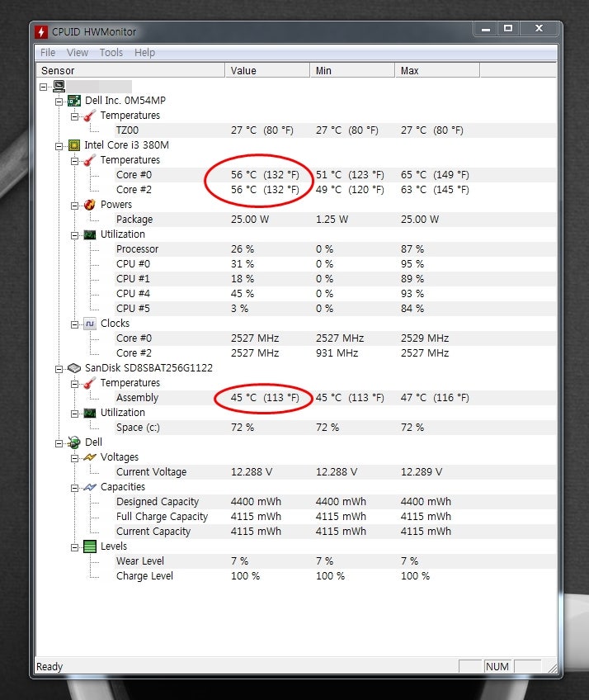Click the Dell battery icon
Image resolution: width=589 pixels, height=700 pixels.
point(74,442)
